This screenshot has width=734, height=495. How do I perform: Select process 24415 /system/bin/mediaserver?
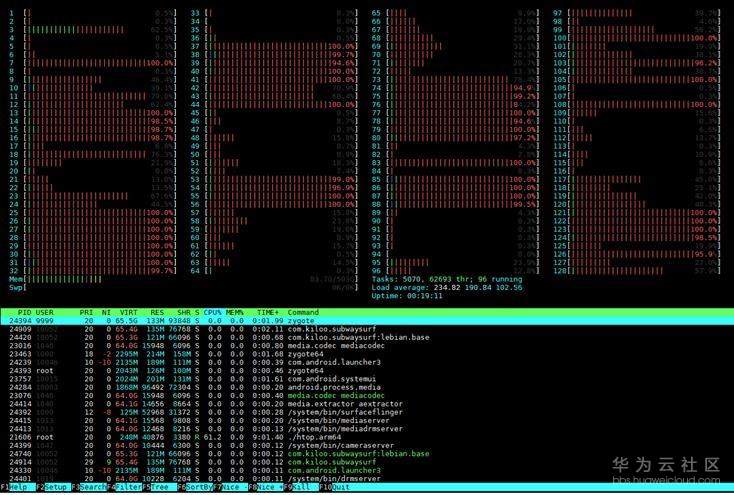(367, 421)
